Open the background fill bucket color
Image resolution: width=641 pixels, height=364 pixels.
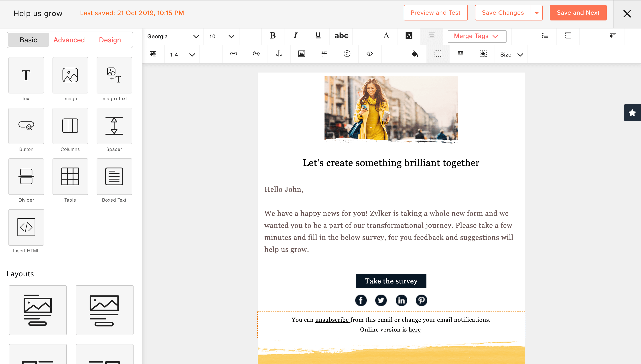[415, 54]
